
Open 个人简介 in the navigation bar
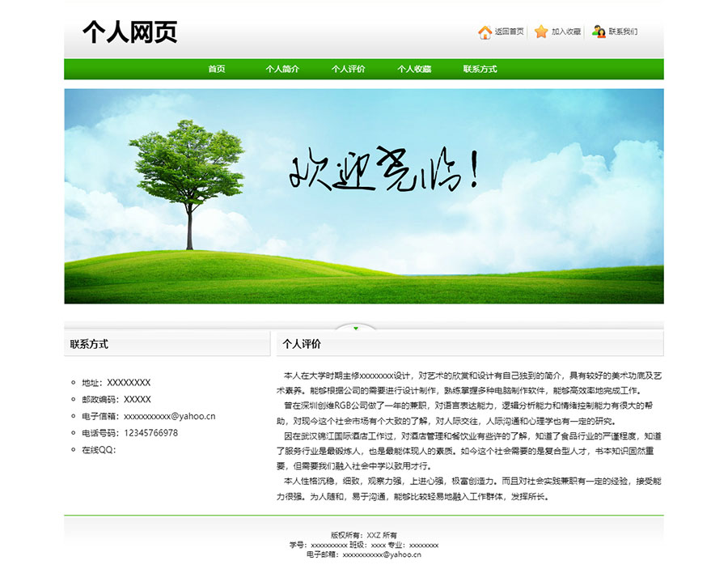(x=282, y=70)
